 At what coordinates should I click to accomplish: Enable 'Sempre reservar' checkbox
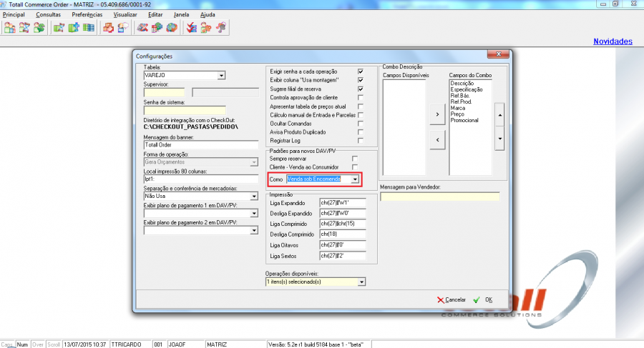(x=354, y=159)
